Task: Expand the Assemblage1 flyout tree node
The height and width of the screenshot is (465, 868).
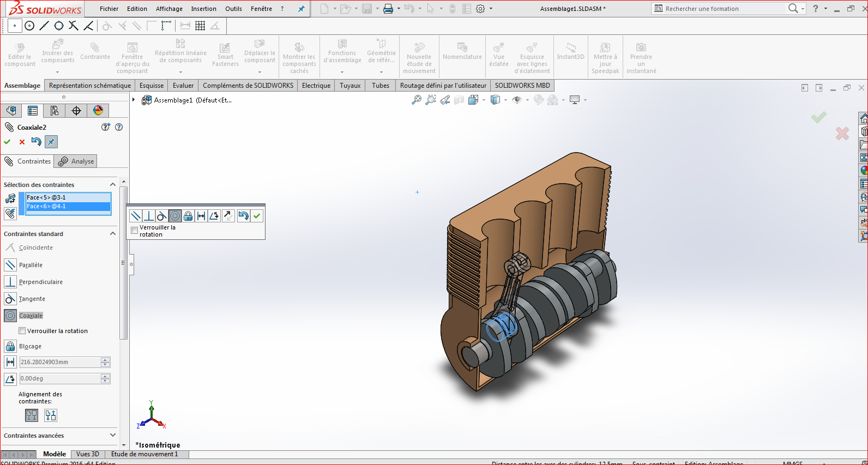Action: click(x=134, y=100)
